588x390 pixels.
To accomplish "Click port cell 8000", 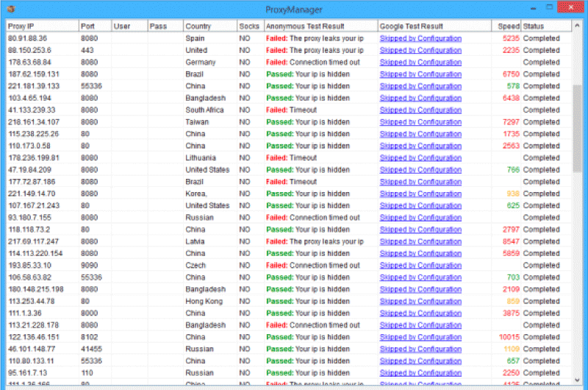I will 89,313.
